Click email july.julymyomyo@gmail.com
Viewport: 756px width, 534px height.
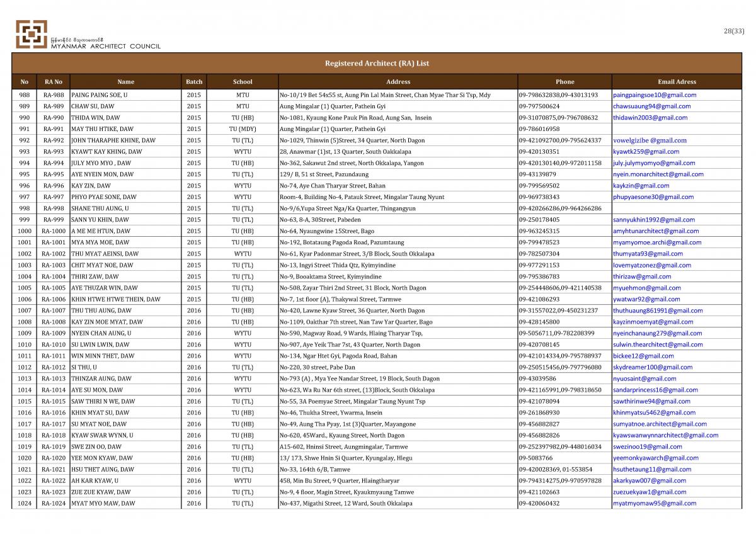pyautogui.click(x=654, y=163)
